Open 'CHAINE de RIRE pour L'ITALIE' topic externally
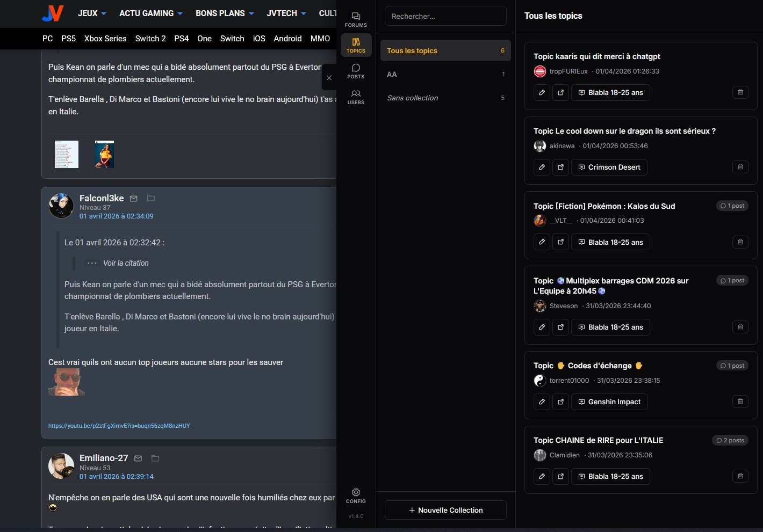The height and width of the screenshot is (532, 763). pyautogui.click(x=560, y=476)
